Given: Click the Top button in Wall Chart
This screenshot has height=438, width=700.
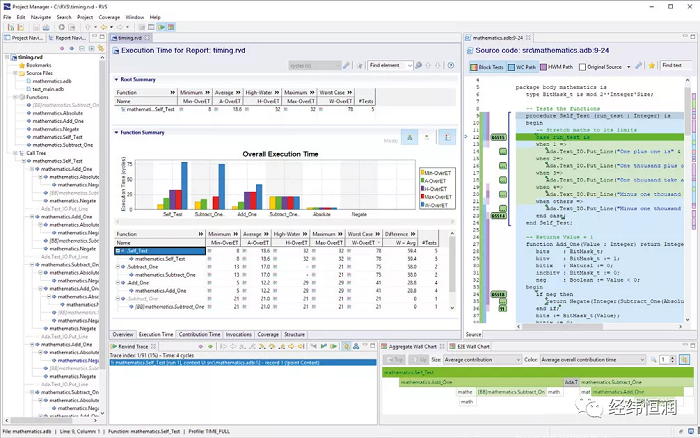Looking at the screenshot, I should pos(395,360).
